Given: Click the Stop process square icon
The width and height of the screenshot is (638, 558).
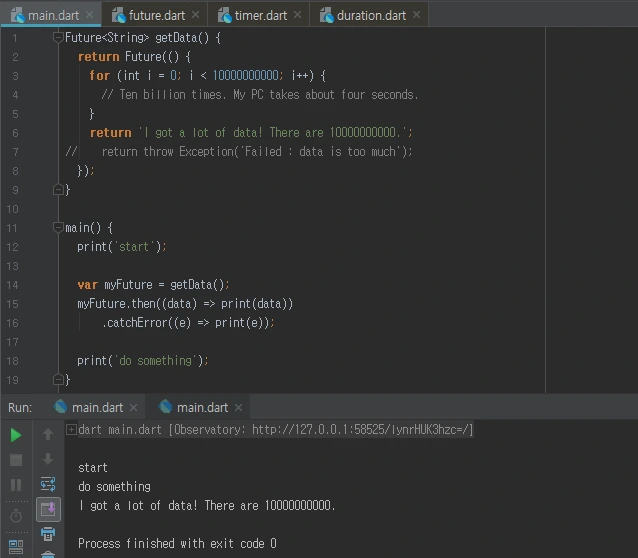Looking at the screenshot, I should coord(16,460).
